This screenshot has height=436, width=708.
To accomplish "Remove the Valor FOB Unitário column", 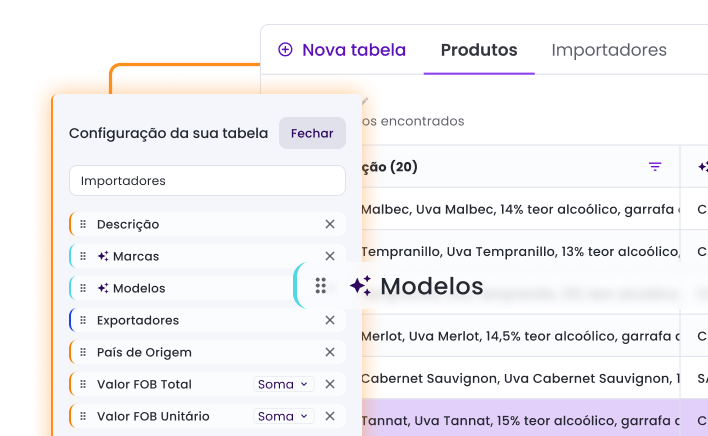I will click(330, 416).
